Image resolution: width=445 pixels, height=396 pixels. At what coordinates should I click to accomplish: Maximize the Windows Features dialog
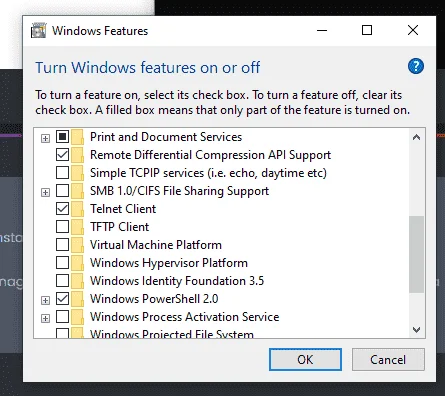[367, 30]
